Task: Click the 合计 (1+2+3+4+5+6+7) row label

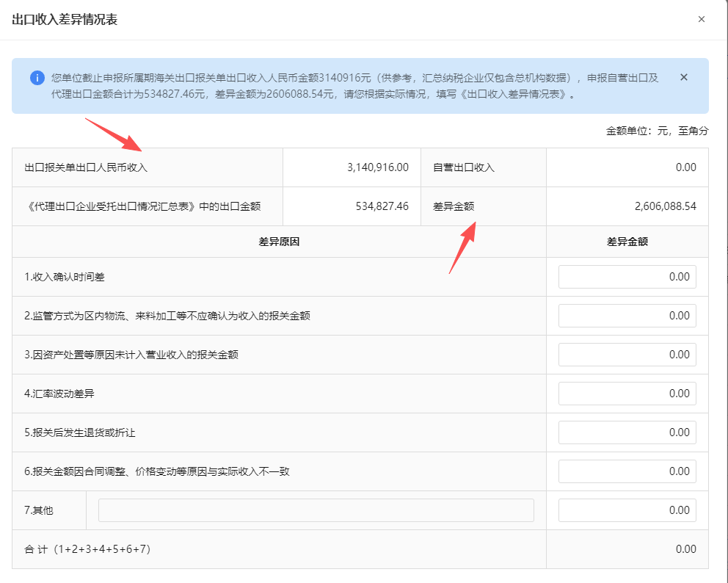Action: coord(87,549)
